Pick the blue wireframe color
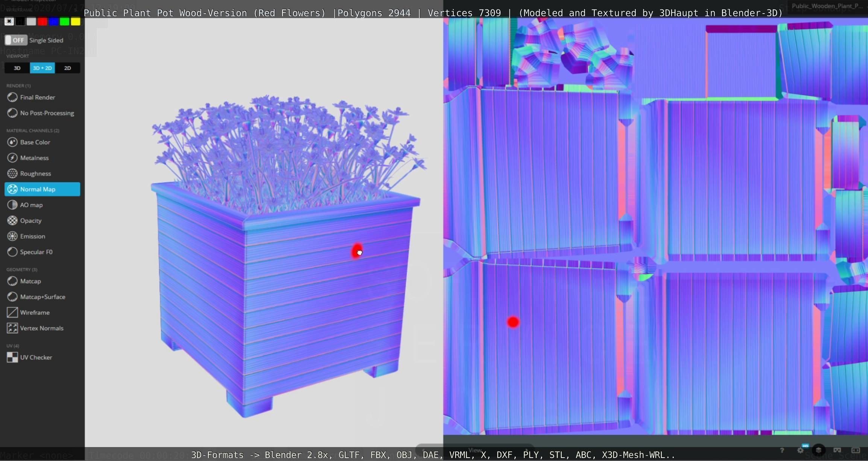 pos(53,21)
